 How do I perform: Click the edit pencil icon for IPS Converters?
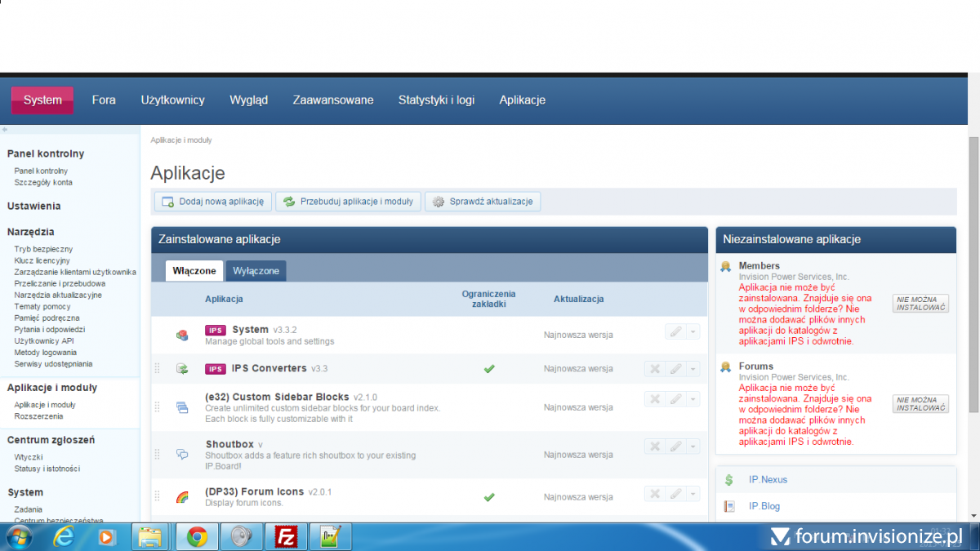pos(675,369)
